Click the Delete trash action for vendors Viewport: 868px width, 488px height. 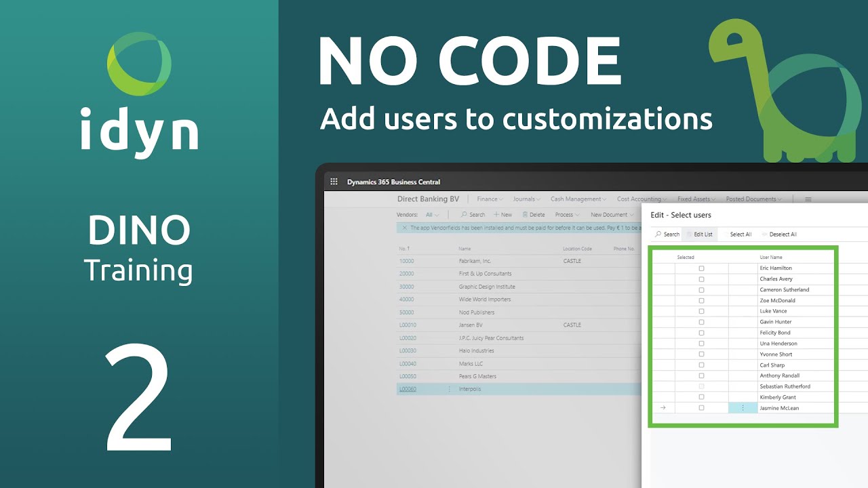(x=533, y=215)
